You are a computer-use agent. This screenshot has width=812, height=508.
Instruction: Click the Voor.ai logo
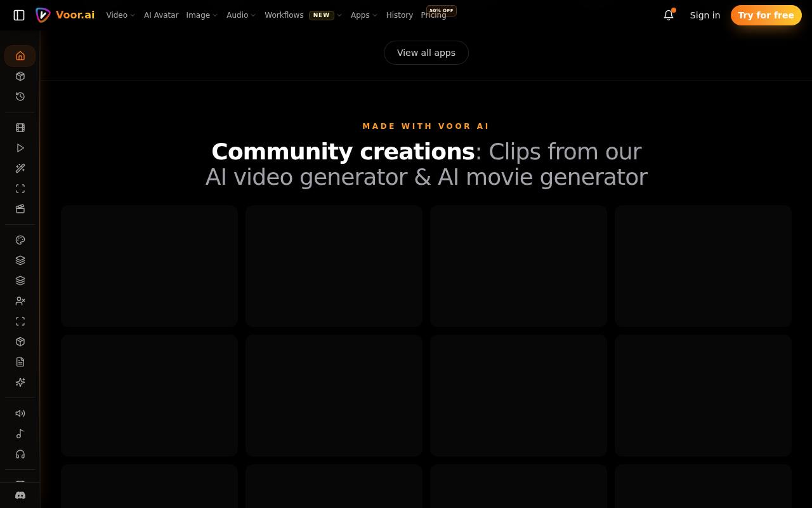point(65,15)
